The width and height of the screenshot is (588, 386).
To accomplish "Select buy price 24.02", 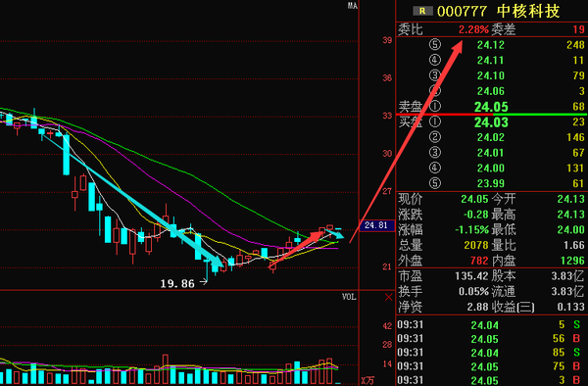I will pyautogui.click(x=491, y=137).
